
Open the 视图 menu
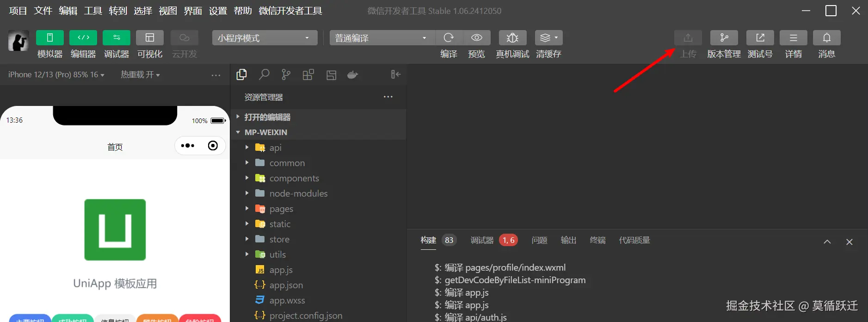click(x=168, y=11)
